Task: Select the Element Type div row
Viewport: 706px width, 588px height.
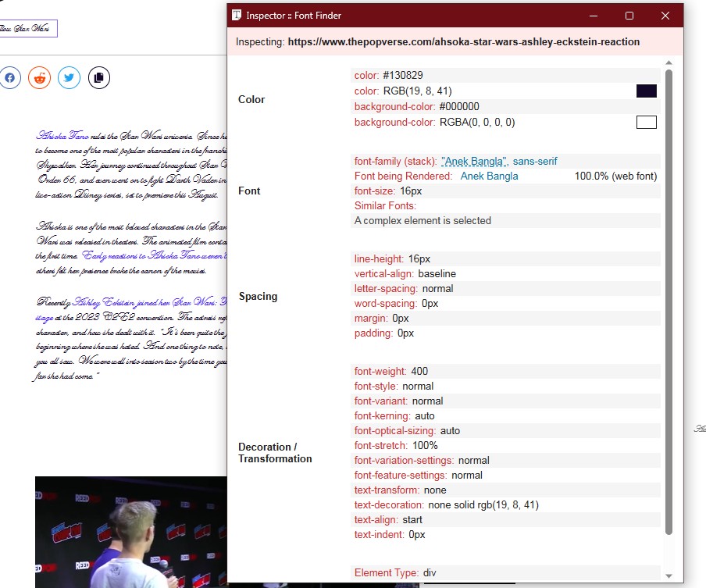Action: [x=505, y=572]
